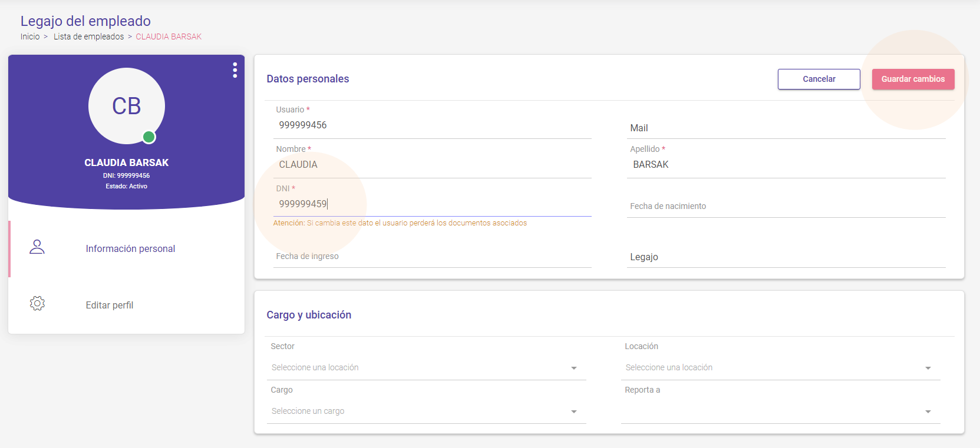Open Editar perfil section

pyautogui.click(x=127, y=306)
